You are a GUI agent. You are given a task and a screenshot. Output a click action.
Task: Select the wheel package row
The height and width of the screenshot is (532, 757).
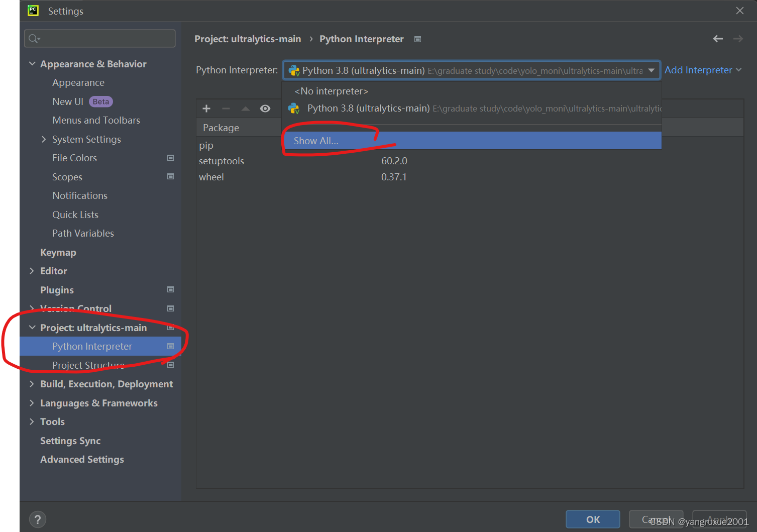tap(211, 177)
